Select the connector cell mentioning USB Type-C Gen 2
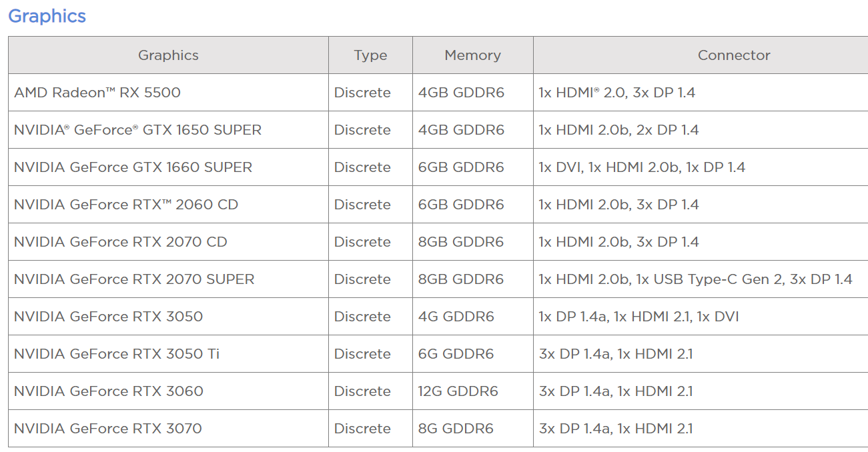 point(695,279)
